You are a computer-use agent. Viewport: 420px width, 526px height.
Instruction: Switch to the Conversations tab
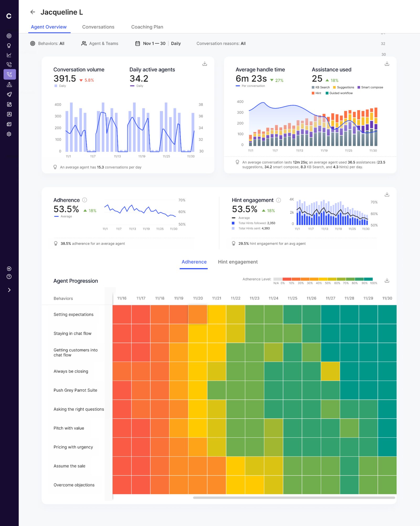[x=98, y=27]
